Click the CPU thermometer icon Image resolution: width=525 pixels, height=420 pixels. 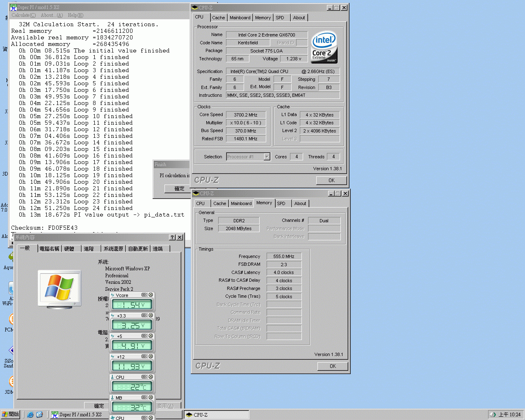click(113, 377)
